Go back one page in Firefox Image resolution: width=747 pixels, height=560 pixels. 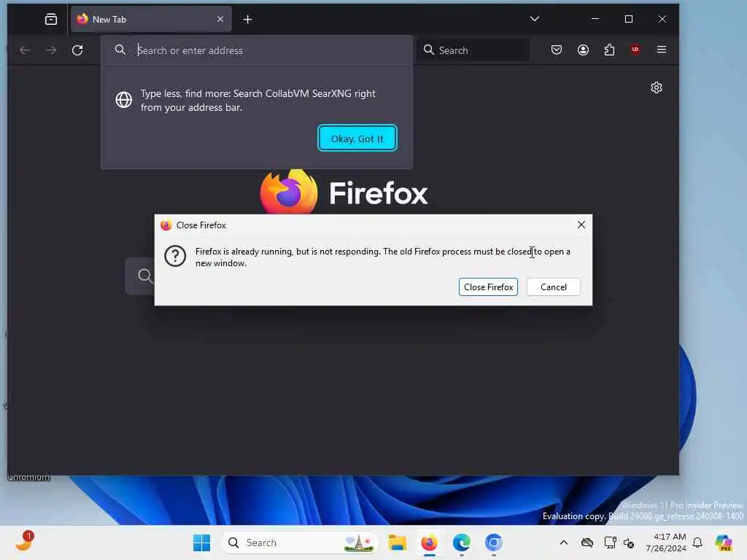tap(25, 50)
